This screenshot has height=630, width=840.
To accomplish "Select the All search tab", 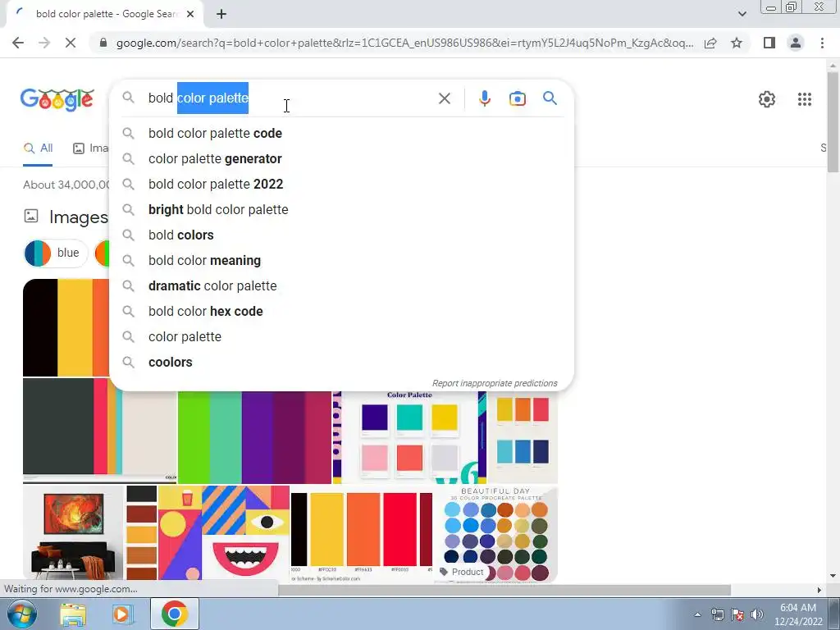I will click(x=38, y=148).
